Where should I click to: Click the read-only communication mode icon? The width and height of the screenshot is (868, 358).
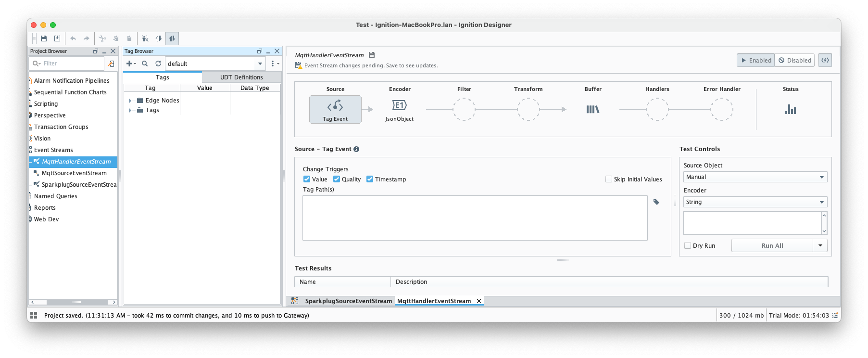click(159, 38)
